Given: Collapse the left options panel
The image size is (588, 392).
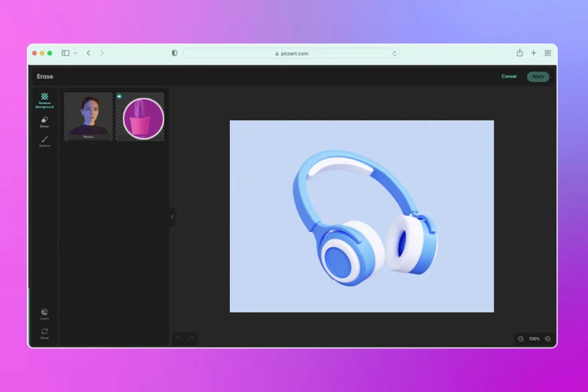Looking at the screenshot, I should click(172, 216).
